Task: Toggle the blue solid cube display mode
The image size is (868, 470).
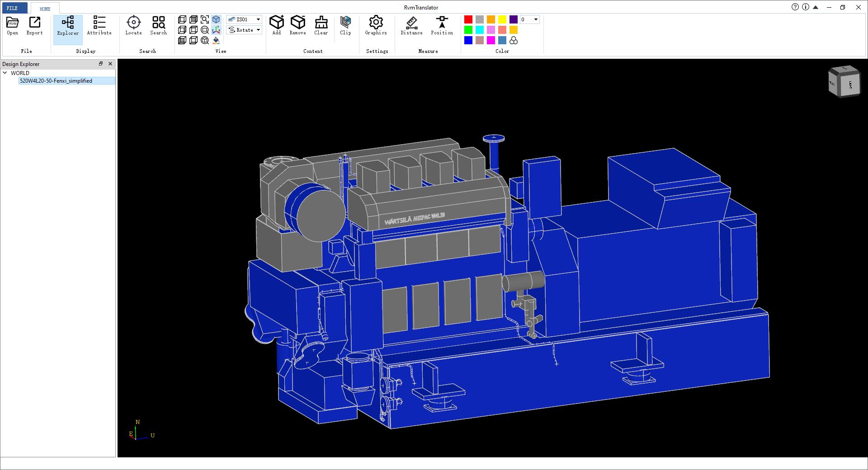Action: pos(216,19)
